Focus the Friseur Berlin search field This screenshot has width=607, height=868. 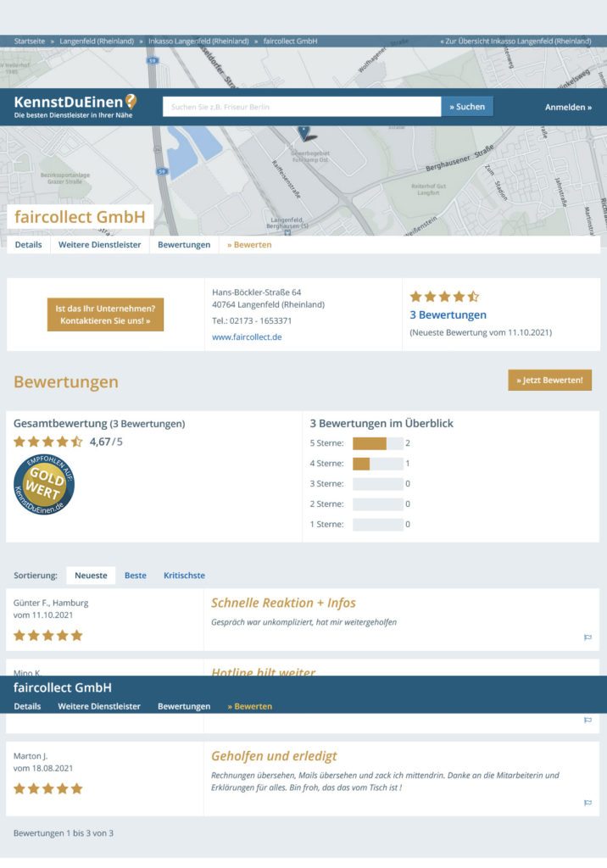302,107
